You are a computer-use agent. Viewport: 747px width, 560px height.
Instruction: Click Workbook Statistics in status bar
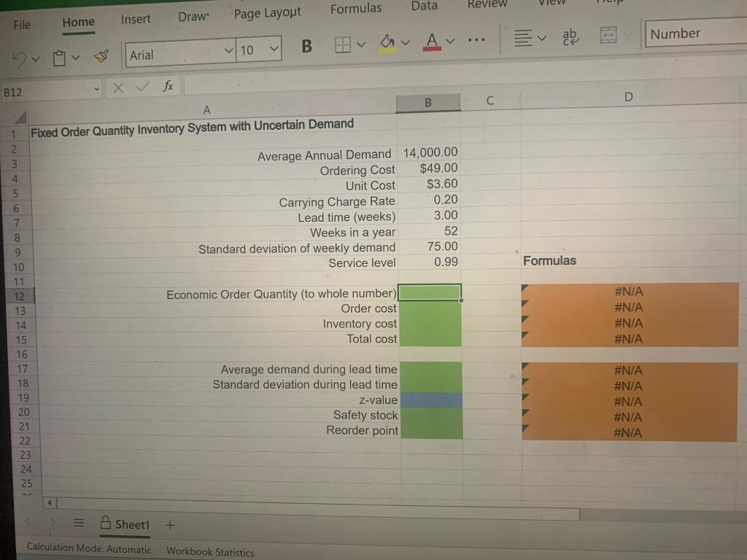coord(210,552)
